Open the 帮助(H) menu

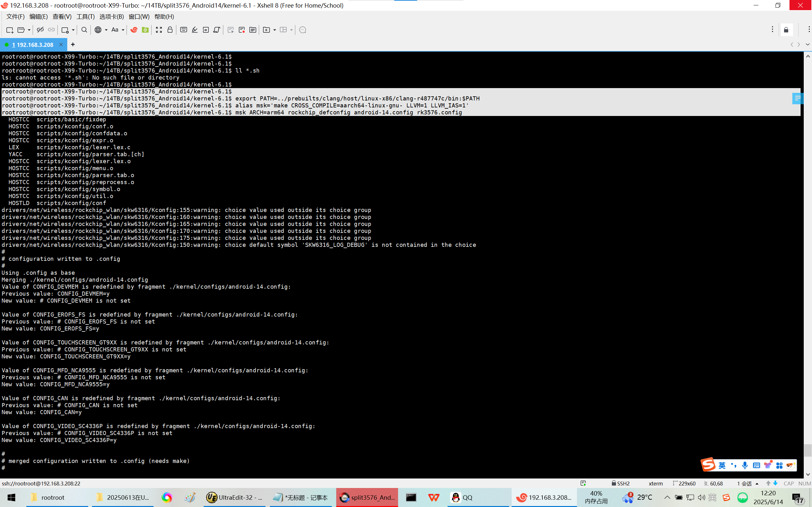pos(164,16)
